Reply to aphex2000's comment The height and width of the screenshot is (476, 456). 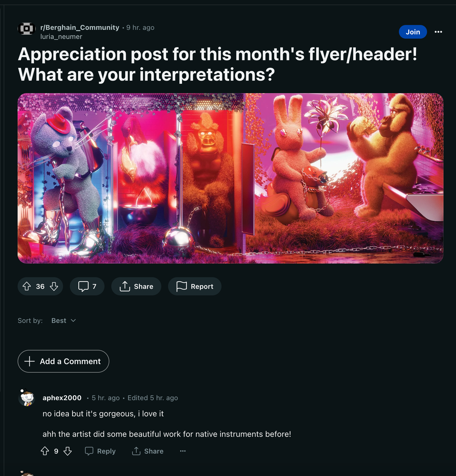click(100, 451)
